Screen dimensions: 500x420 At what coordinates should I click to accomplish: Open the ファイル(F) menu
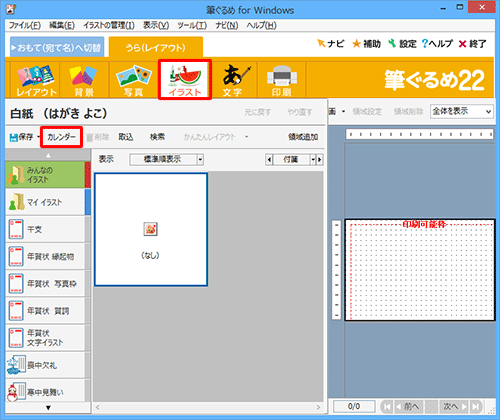[25, 25]
